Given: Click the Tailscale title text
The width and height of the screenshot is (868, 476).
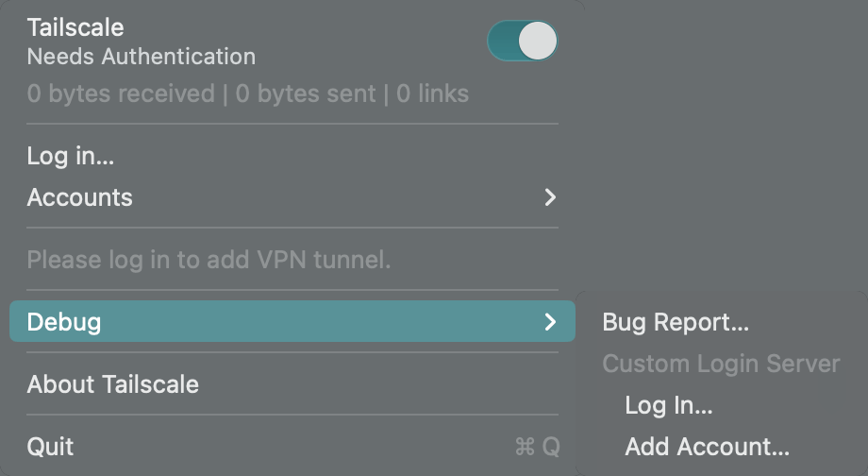Looking at the screenshot, I should [x=75, y=27].
